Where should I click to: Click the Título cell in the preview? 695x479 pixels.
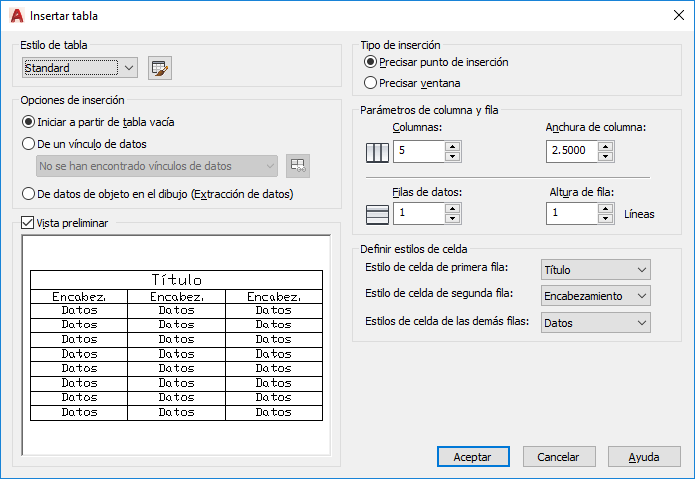(x=176, y=280)
